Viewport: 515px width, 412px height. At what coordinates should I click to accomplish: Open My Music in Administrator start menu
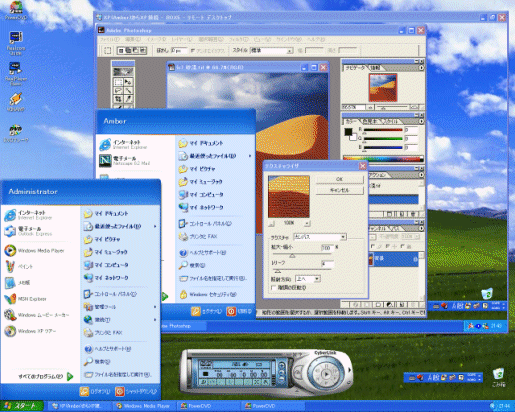point(105,252)
